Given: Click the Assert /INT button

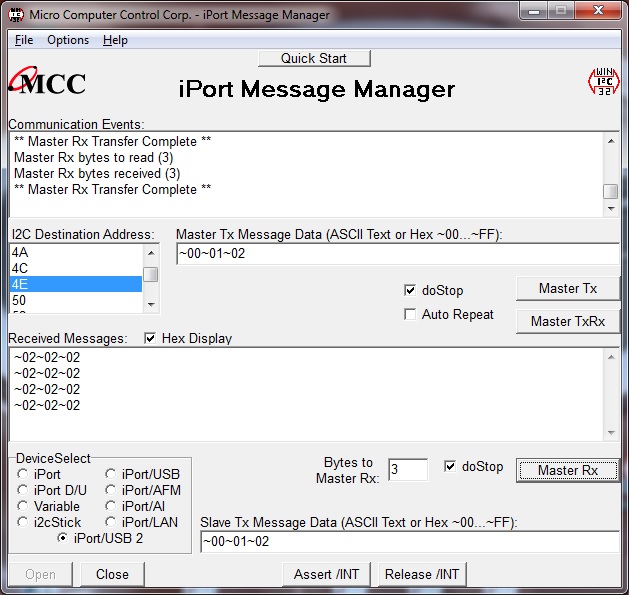Looking at the screenshot, I should (327, 574).
